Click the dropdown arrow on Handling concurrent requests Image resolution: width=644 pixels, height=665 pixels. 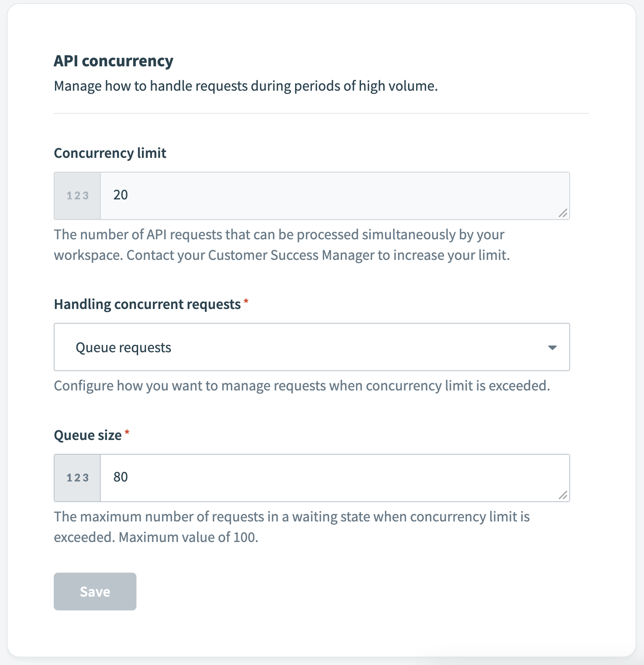tap(553, 347)
